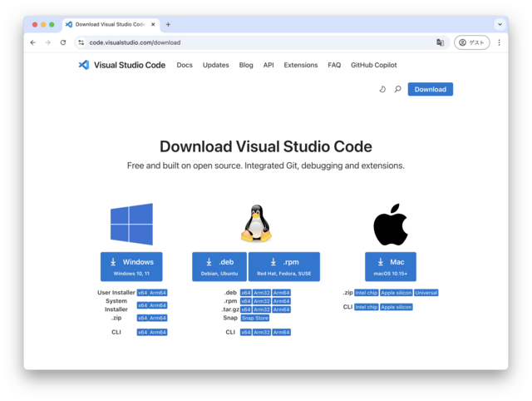Click the Apple logo image
Image resolution: width=532 pixels, height=401 pixels.
click(391, 225)
